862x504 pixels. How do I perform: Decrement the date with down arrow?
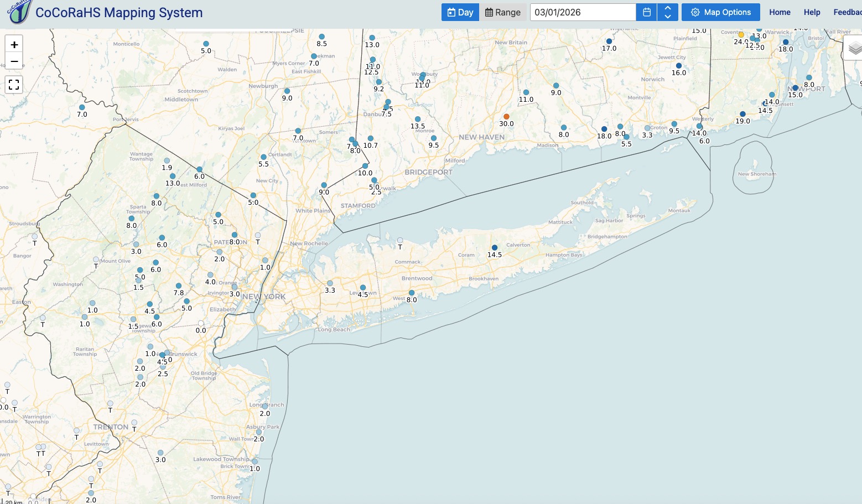668,17
